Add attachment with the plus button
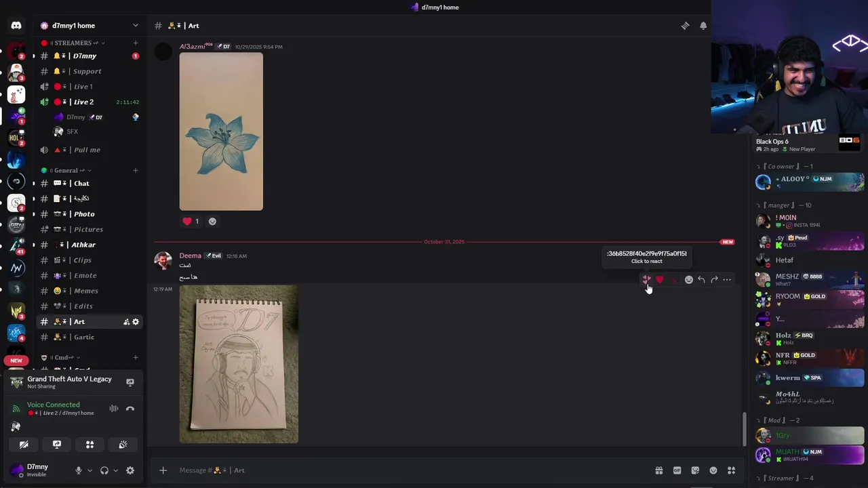This screenshot has width=868, height=488. [163, 470]
